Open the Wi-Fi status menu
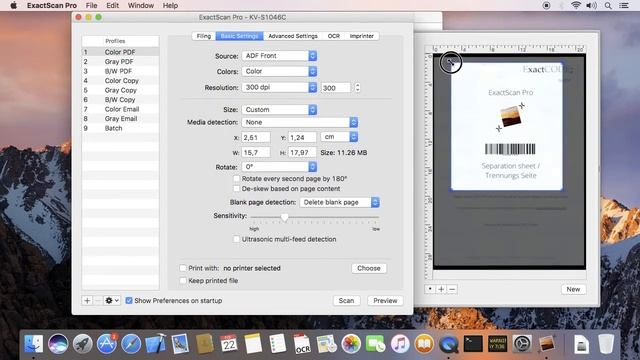 (x=576, y=5)
